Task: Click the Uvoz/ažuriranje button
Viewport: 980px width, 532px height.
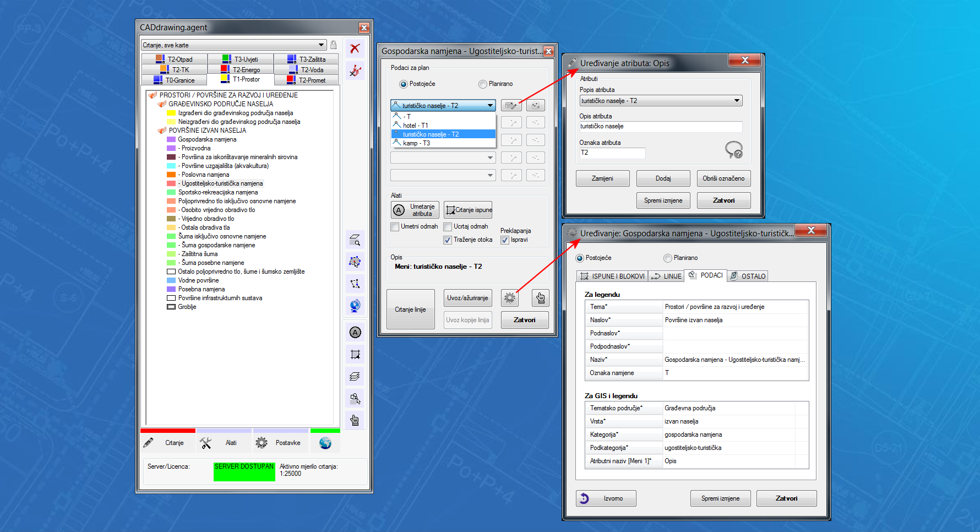Action: click(x=467, y=298)
